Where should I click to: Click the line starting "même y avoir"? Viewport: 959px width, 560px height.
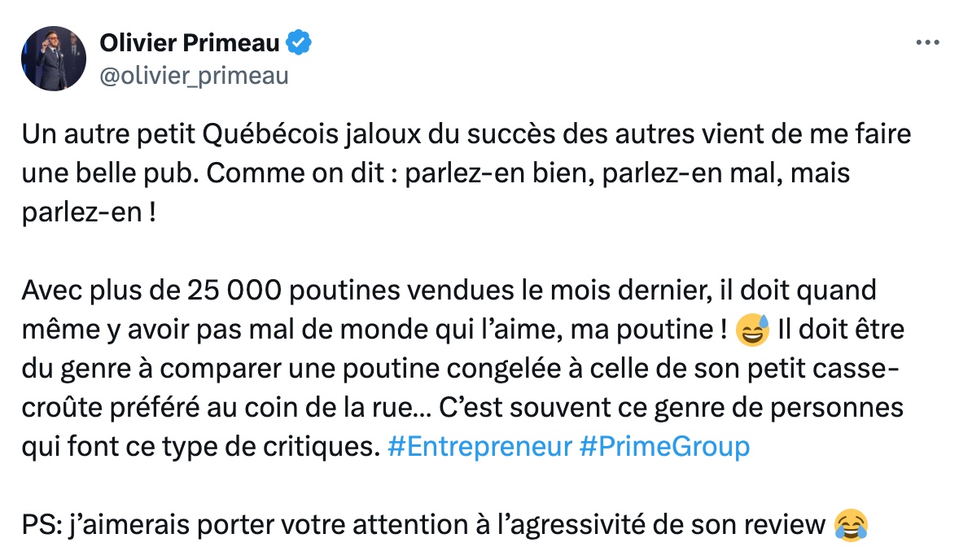(463, 330)
